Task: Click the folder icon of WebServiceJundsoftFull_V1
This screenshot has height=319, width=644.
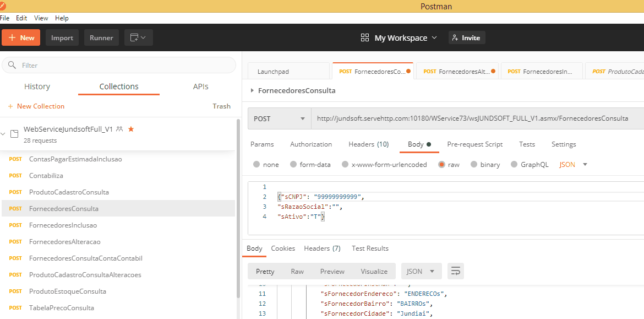Action: [x=15, y=134]
